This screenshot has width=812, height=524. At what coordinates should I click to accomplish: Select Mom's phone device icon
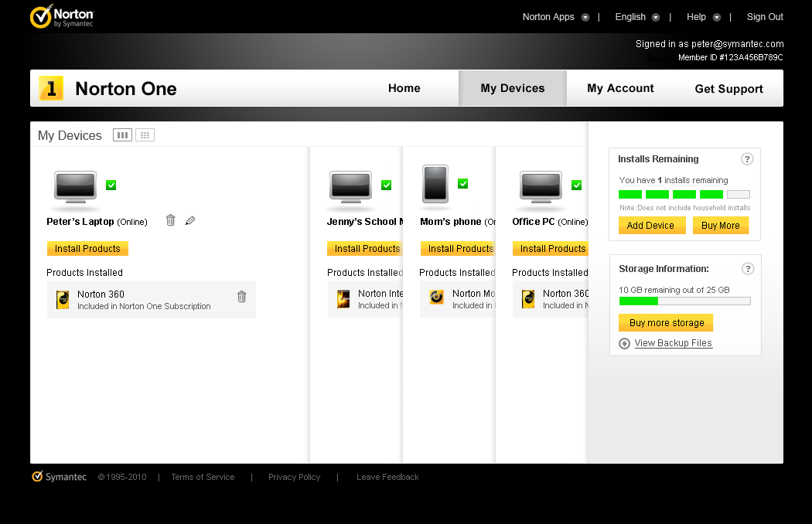click(435, 185)
